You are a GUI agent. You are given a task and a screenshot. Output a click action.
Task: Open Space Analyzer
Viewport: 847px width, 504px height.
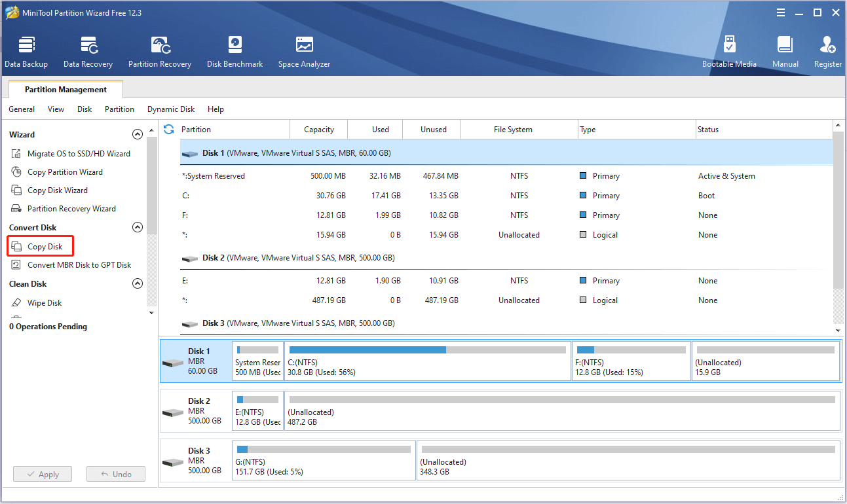pos(304,52)
